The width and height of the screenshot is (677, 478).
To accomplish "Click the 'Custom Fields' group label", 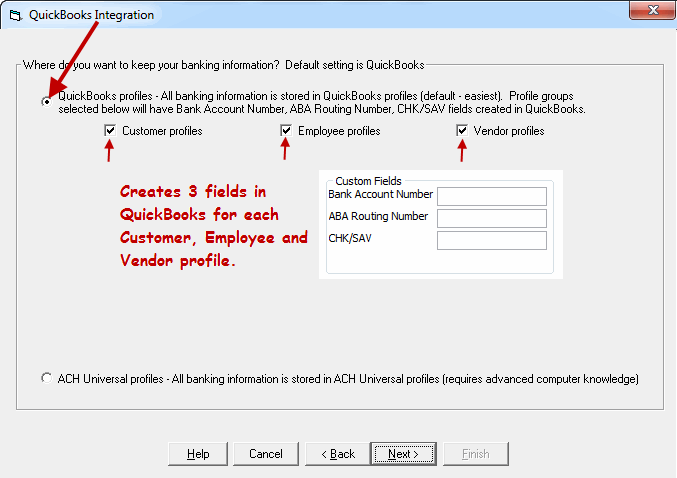I will click(x=368, y=181).
